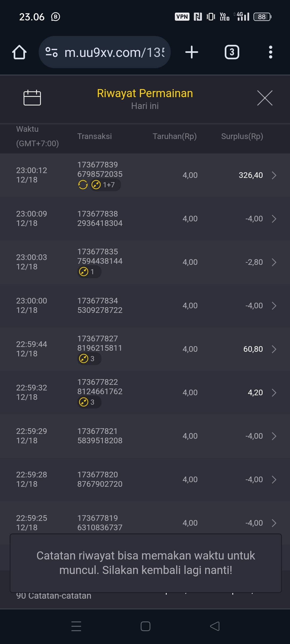This screenshot has height=644, width=290.
Task: Open the tab switcher showing 3 tabs
Action: coord(232,52)
